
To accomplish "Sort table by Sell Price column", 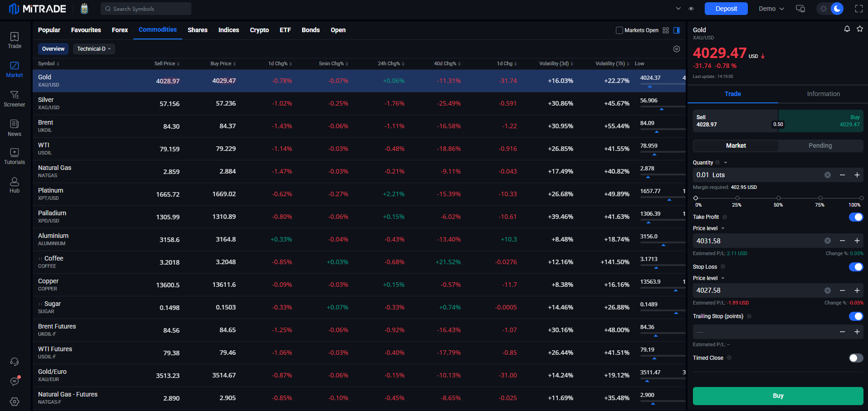I will [x=167, y=63].
